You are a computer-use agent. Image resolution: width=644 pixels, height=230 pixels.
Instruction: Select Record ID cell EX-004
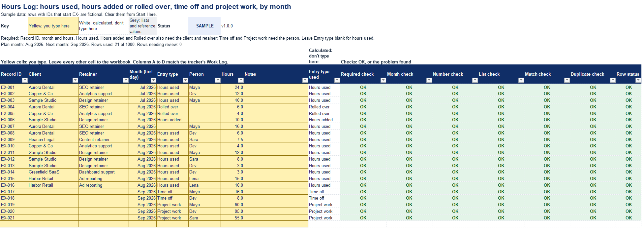tap(14, 107)
